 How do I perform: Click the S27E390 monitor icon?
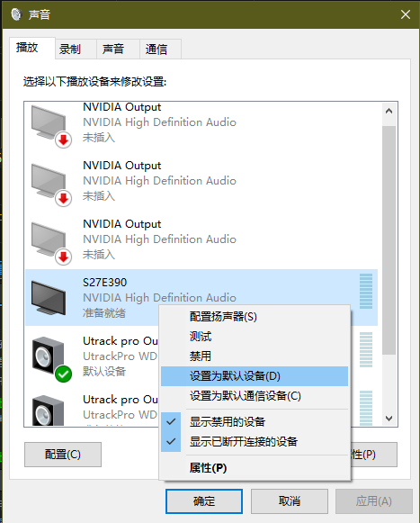click(49, 298)
